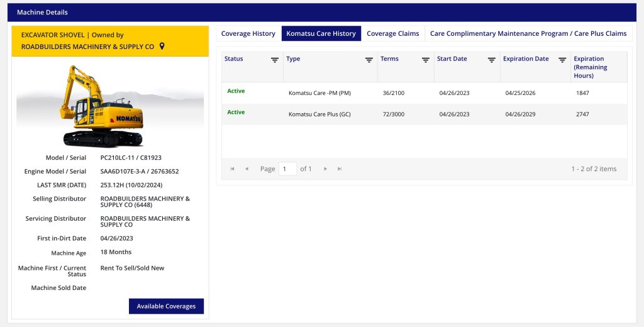Open the Status column filter menu
The image size is (644, 327).
click(x=275, y=60)
